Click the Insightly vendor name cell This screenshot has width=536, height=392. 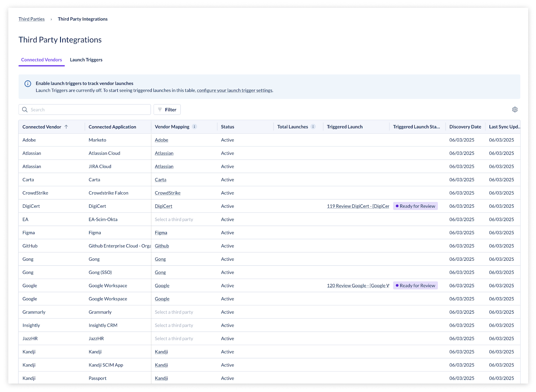[x=31, y=325]
